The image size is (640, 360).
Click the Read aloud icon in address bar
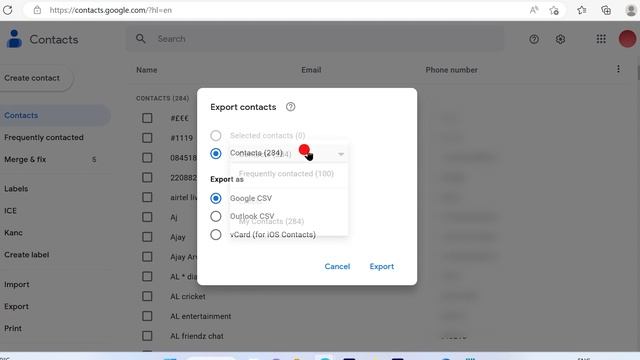click(534, 10)
